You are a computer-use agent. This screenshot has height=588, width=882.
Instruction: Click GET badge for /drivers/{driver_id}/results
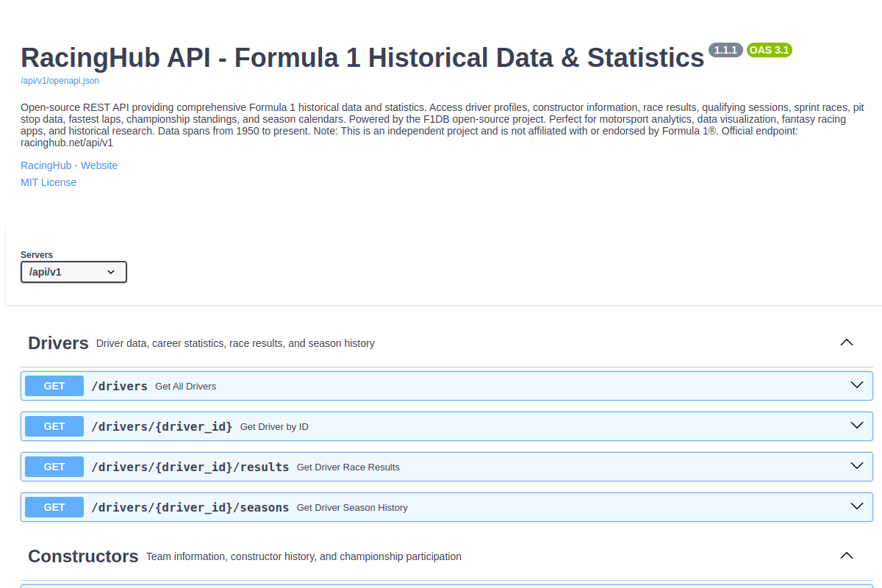pos(54,467)
